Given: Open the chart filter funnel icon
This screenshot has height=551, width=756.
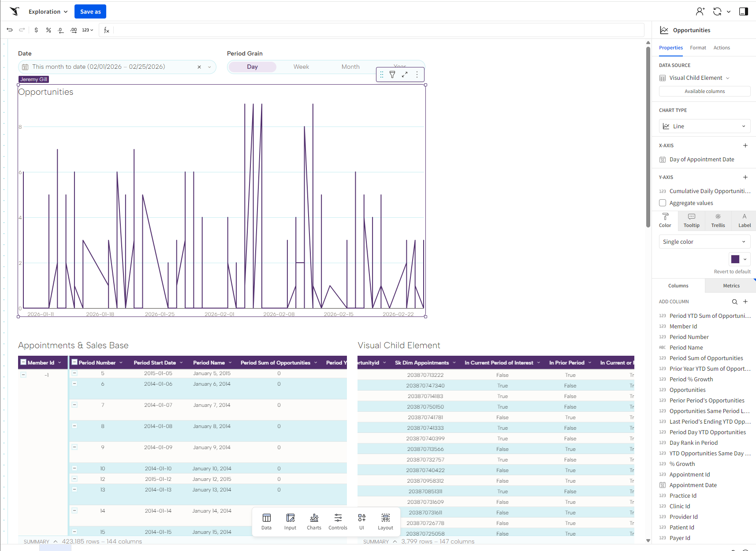Looking at the screenshot, I should pos(392,74).
